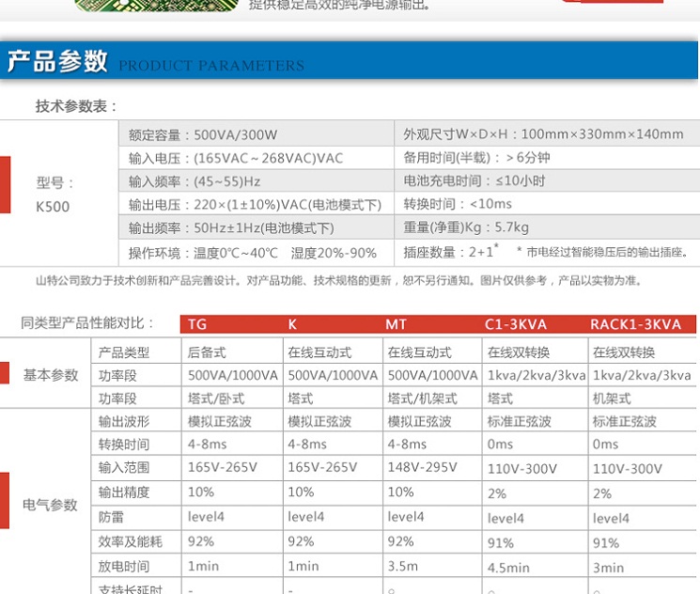
Task: Click the 148V-295V cell
Action: [x=422, y=467]
